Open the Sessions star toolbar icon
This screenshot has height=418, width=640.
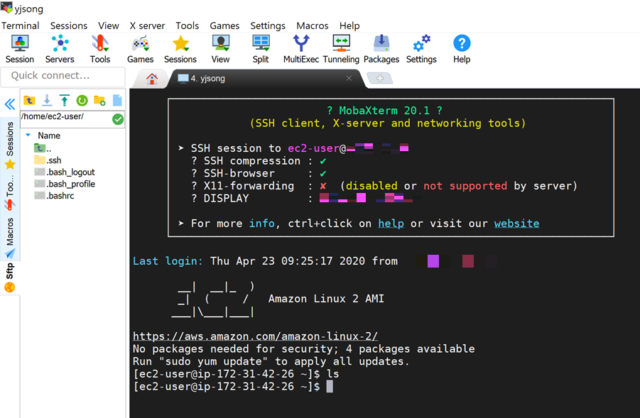[x=180, y=49]
